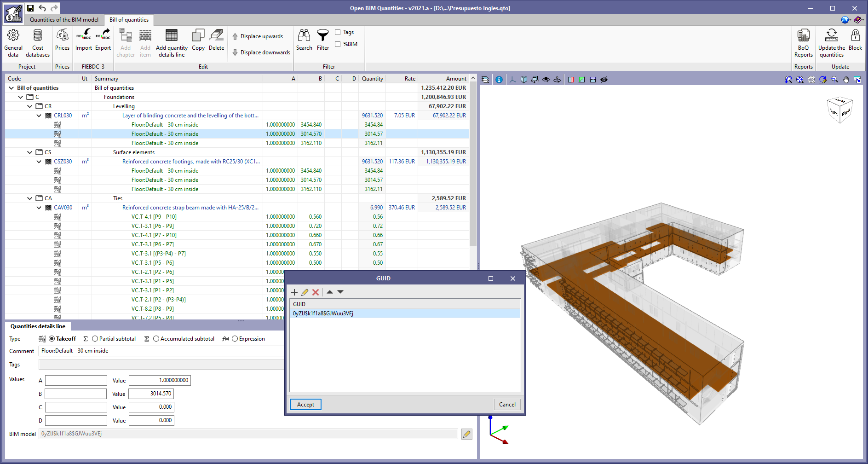The width and height of the screenshot is (868, 464).
Task: Maximize the GUID dialog
Action: (491, 278)
